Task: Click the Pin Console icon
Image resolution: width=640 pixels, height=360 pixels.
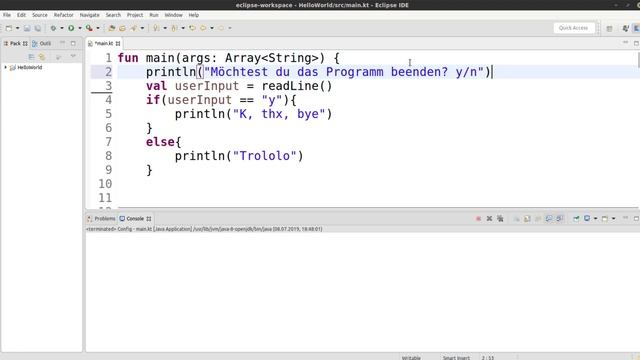Action: (576, 219)
